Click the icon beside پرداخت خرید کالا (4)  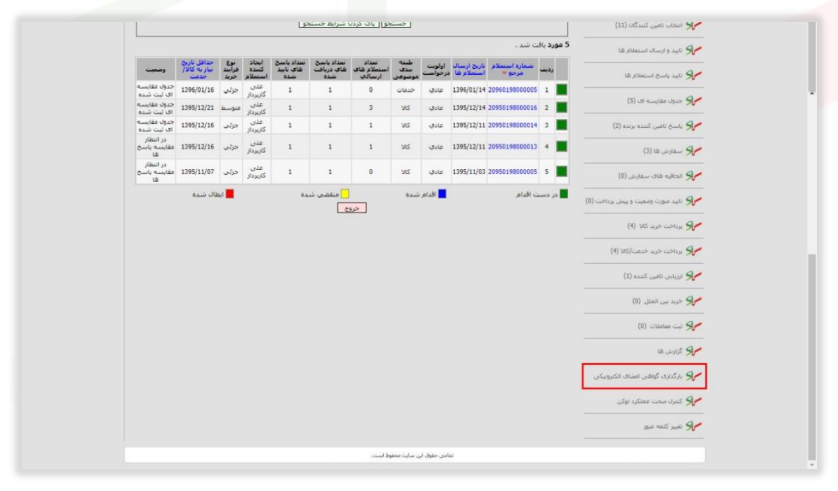coord(694,226)
